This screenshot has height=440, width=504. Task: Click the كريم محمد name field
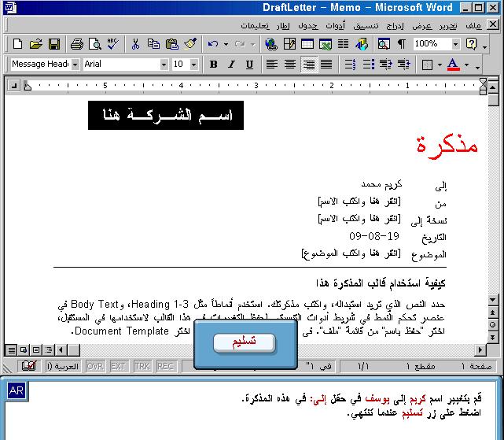(x=377, y=184)
